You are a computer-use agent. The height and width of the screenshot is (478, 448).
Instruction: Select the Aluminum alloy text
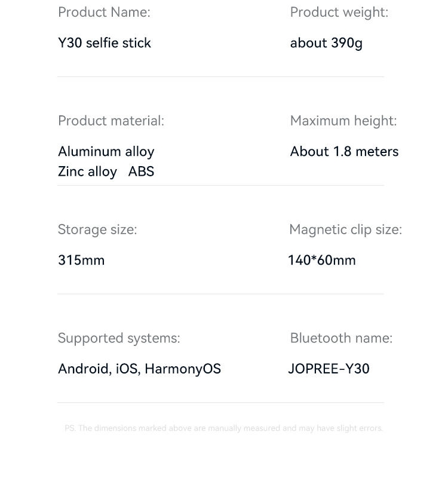coord(106,152)
